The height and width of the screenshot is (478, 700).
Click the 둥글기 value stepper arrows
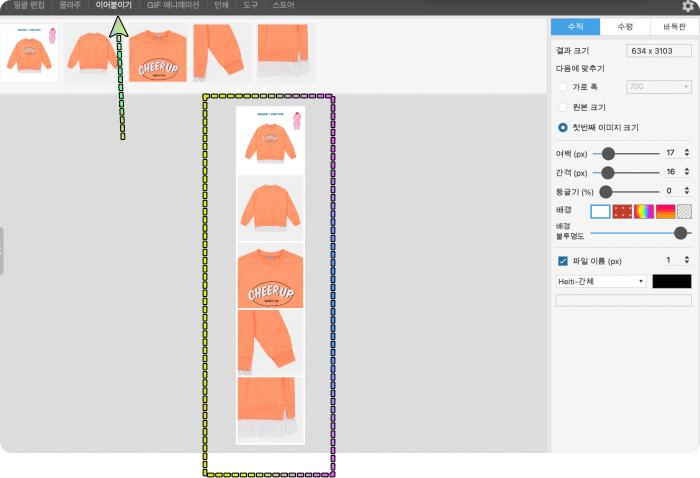click(x=687, y=191)
